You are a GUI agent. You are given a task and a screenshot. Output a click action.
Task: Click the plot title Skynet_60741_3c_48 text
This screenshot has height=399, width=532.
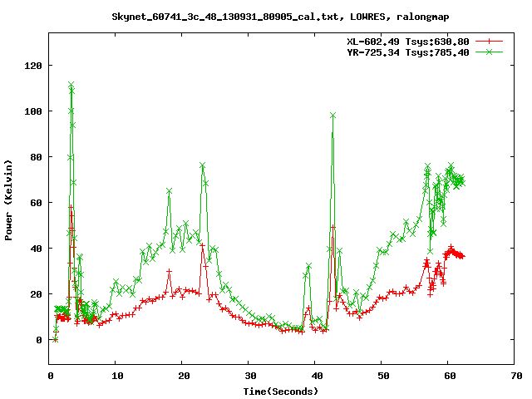pos(280,17)
